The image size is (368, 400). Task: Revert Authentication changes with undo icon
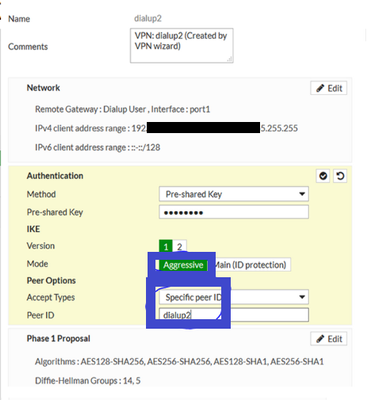pos(340,176)
